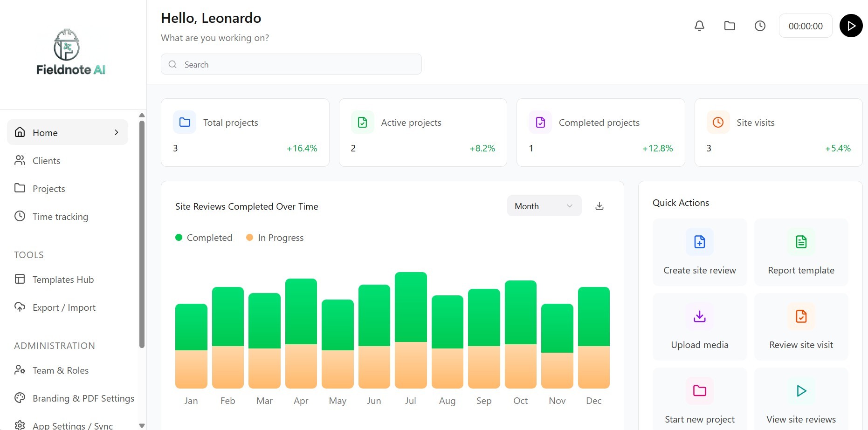Open notifications bell icon

tap(699, 26)
